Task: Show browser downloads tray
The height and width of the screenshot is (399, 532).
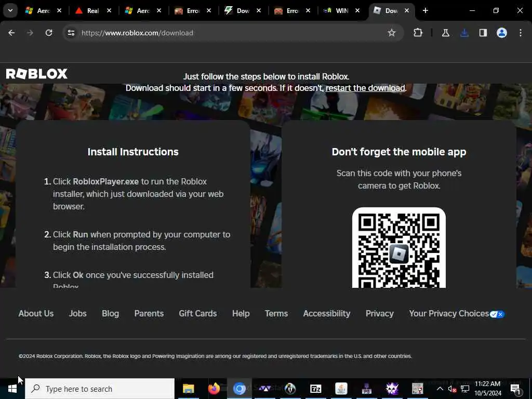Action: (464, 33)
